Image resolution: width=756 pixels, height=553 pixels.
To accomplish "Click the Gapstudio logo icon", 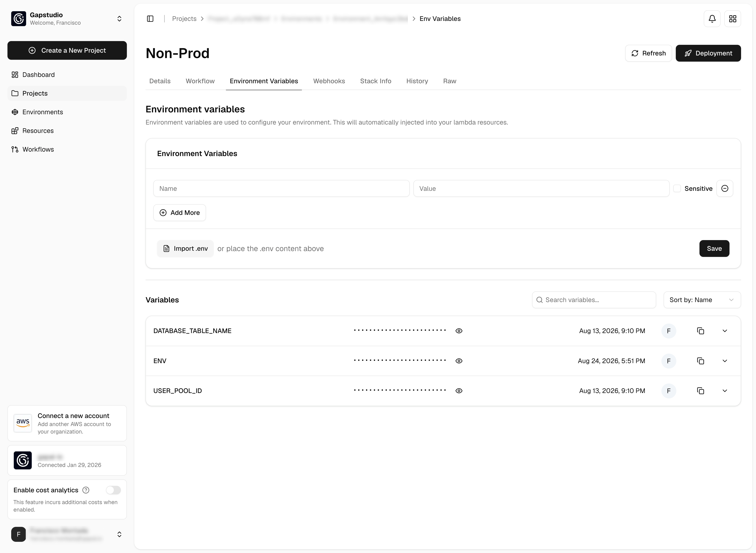I will (x=18, y=18).
